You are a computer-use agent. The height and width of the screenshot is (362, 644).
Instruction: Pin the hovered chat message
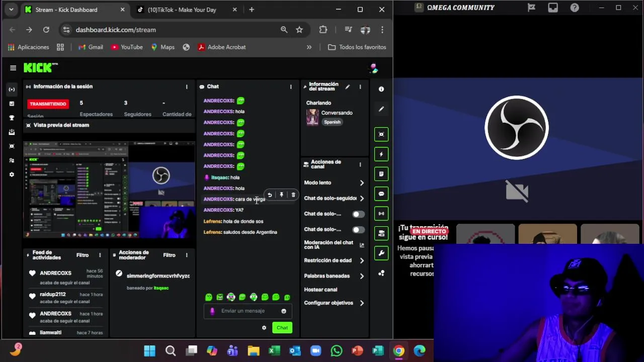[281, 195]
